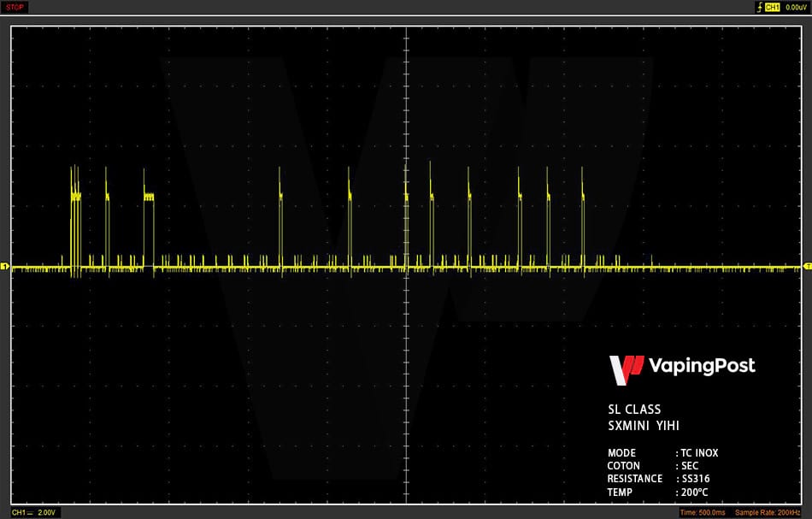
Task: Open the Time 500.0ms timebase readout
Action: click(703, 512)
